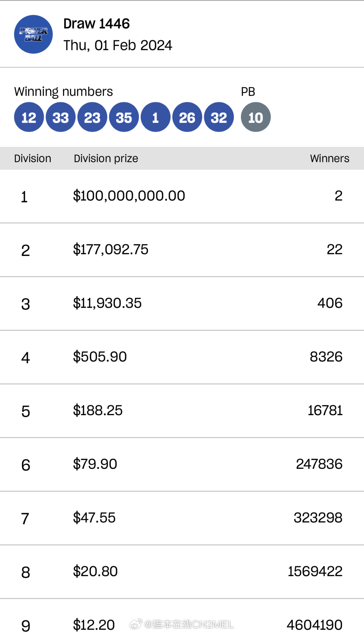
Task: Select winning number ball 26
Action: [187, 117]
